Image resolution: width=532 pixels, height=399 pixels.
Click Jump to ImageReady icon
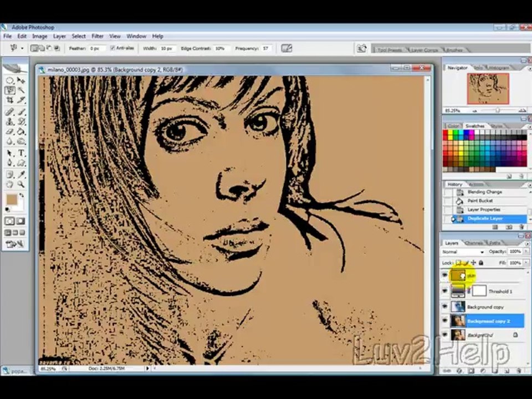(16, 244)
